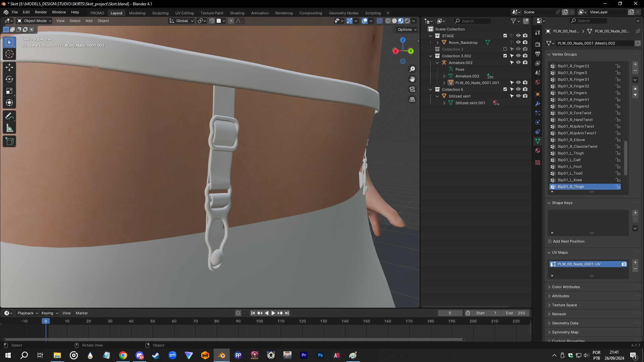
Task: Open the Tool properties tab
Action: coord(538,33)
